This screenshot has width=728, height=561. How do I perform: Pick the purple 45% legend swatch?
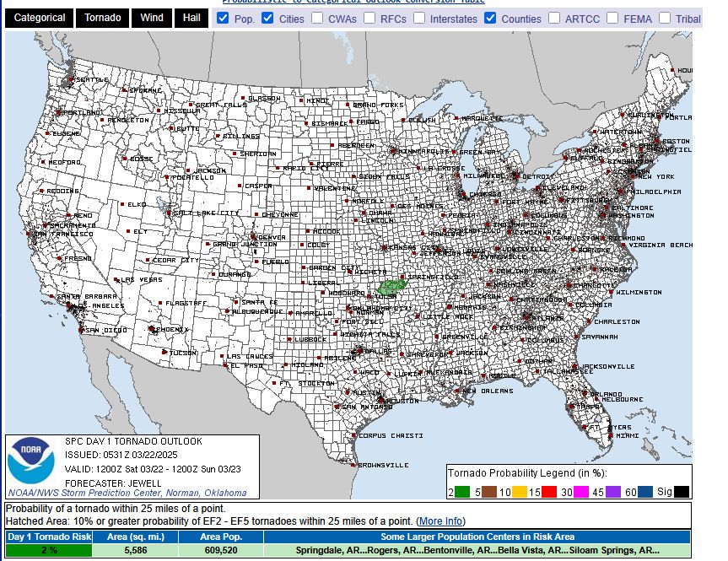click(x=613, y=492)
